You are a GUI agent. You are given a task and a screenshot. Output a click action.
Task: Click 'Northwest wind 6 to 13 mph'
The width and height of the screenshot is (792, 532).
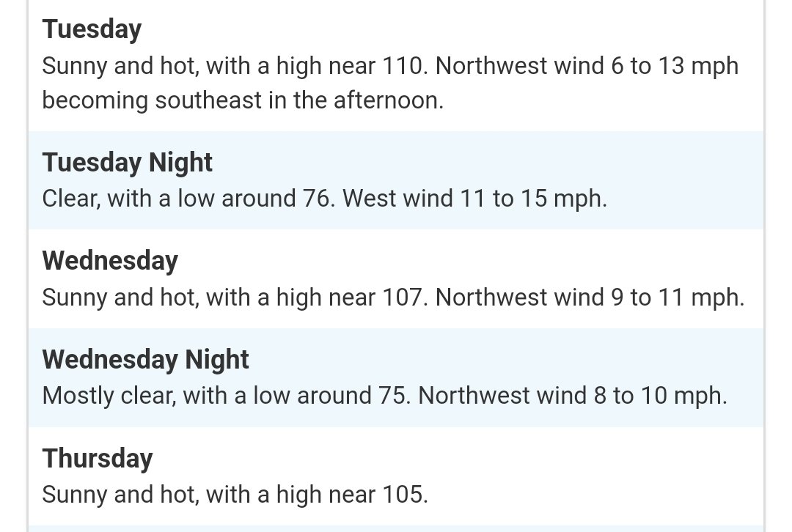point(587,66)
